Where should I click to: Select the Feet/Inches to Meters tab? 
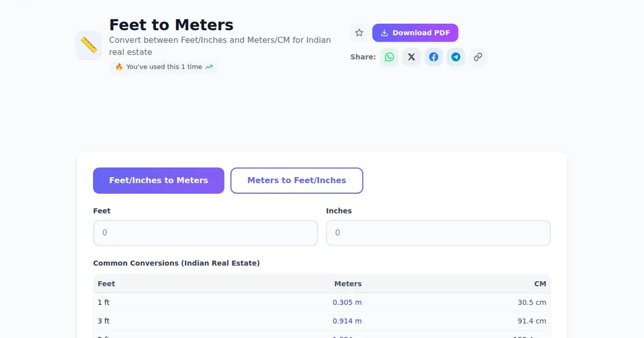pyautogui.click(x=159, y=180)
